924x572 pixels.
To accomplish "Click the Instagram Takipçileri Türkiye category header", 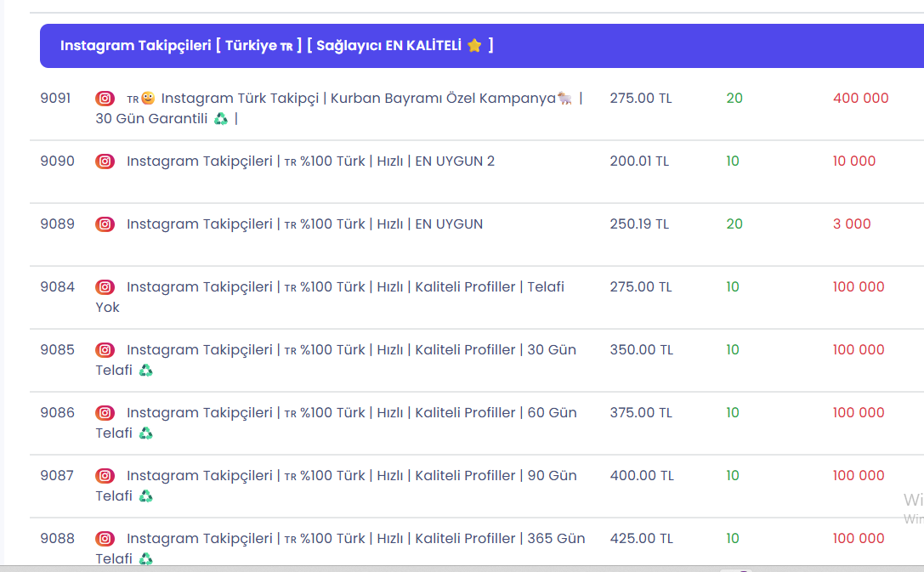I will 481,46.
